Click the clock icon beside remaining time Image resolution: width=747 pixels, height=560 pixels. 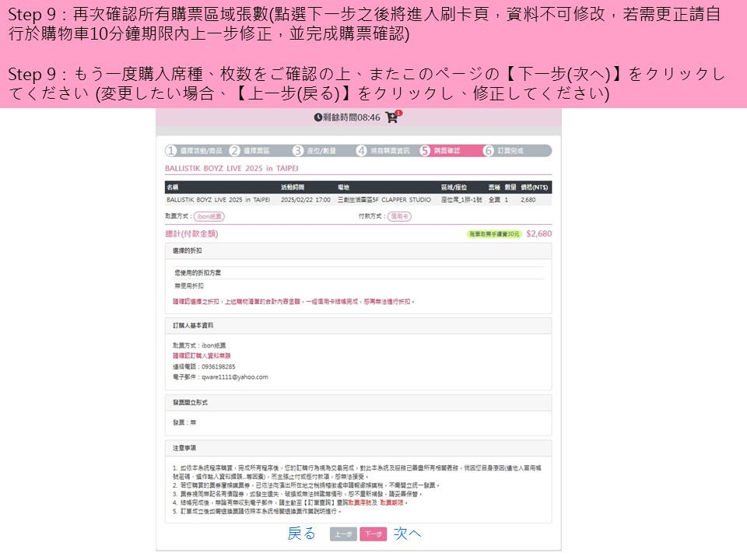coord(318,117)
